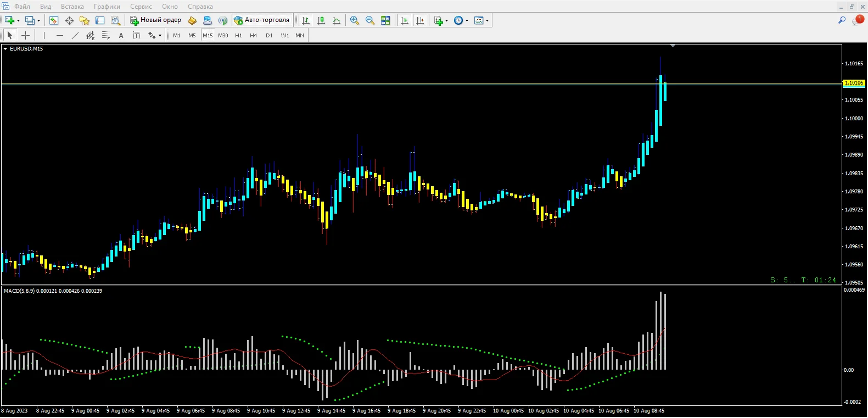Switch to M30 timeframe
The width and height of the screenshot is (868, 418).
[x=223, y=35]
